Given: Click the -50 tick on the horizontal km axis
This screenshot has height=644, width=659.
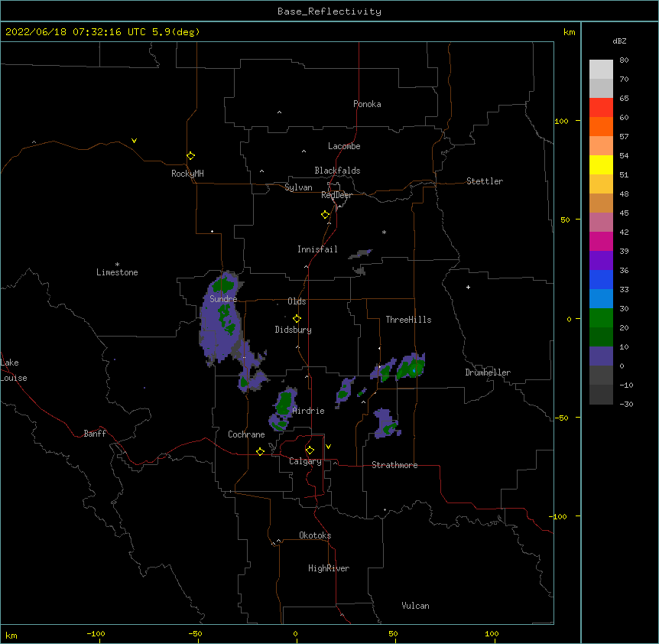Looking at the screenshot, I should [x=195, y=634].
